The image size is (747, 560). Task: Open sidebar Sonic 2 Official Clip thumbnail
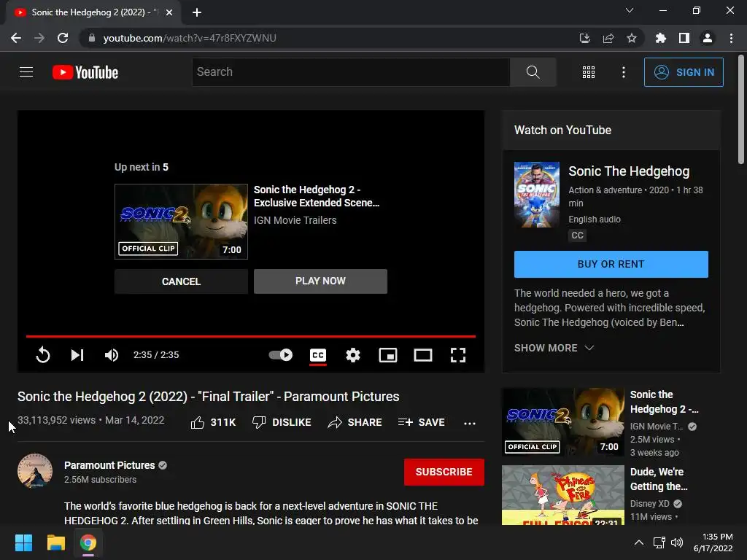pos(563,422)
